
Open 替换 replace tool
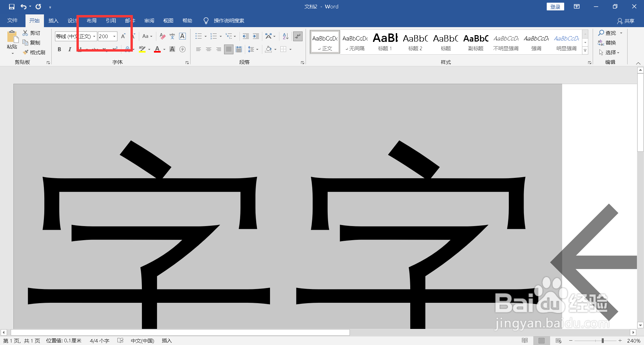[x=607, y=43]
